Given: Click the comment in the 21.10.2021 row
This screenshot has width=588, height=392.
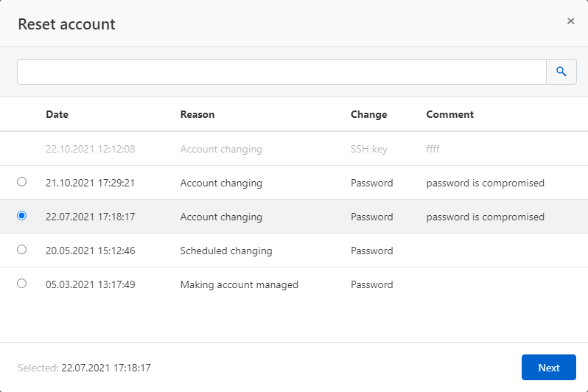Looking at the screenshot, I should (485, 183).
